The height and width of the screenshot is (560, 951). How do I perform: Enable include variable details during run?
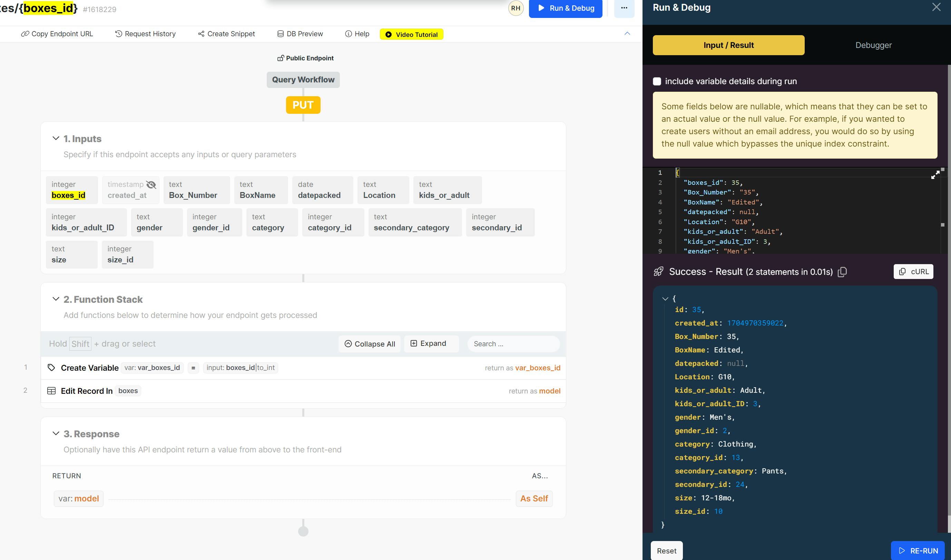[x=657, y=81]
